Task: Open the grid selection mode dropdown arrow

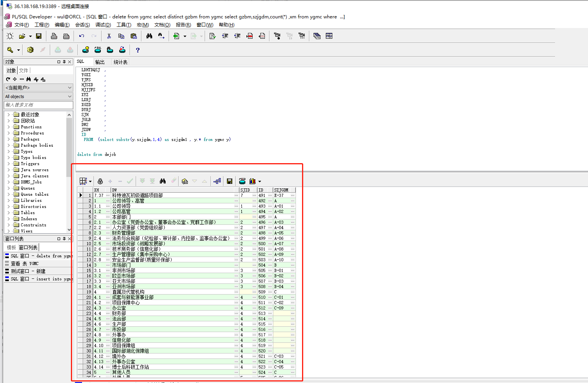Action: tap(90, 182)
